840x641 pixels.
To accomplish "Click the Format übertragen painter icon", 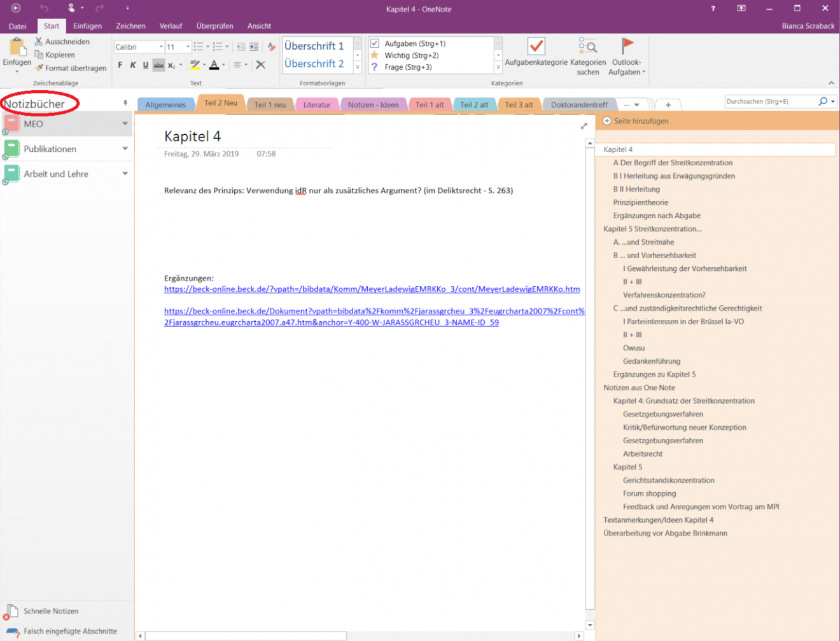I will [x=39, y=68].
